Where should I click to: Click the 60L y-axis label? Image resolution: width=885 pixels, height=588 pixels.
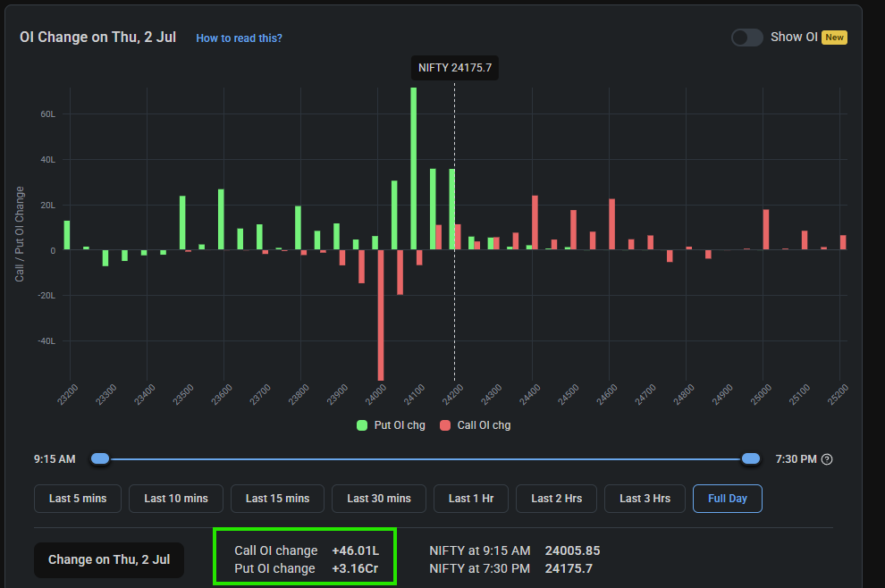tap(48, 114)
